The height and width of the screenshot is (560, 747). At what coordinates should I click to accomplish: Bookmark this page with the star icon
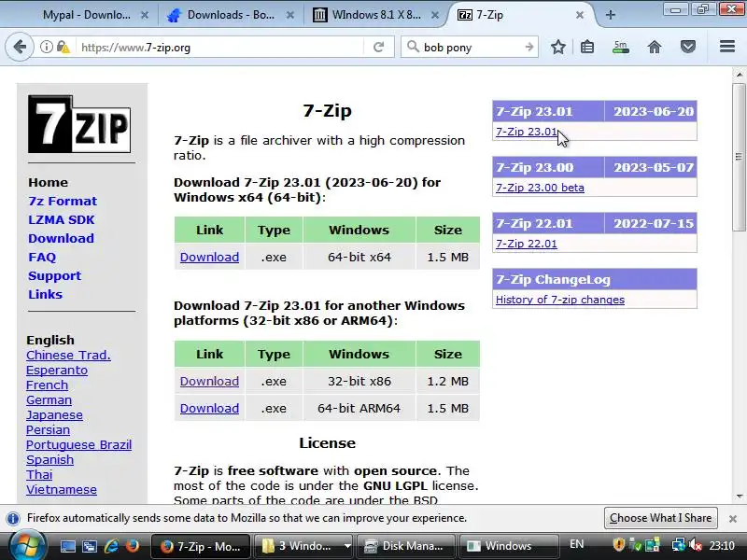(x=557, y=47)
